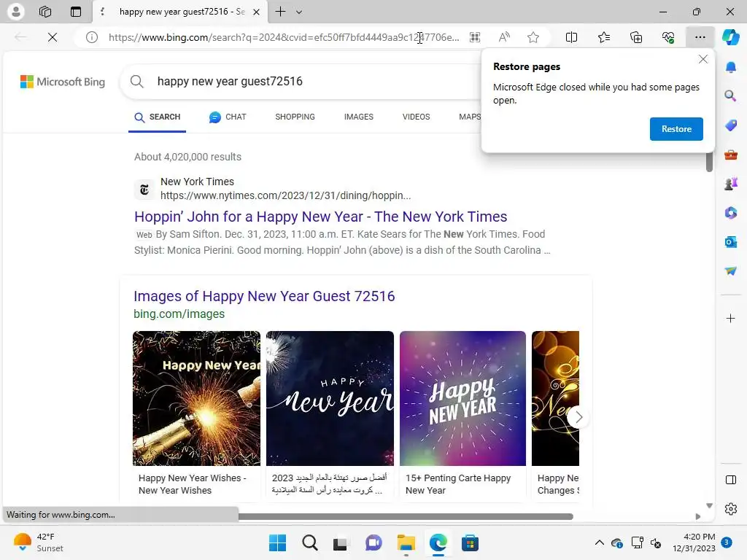This screenshot has height=560, width=747.
Task: Open sidebar Microsoft 365 icon
Action: [730, 212]
